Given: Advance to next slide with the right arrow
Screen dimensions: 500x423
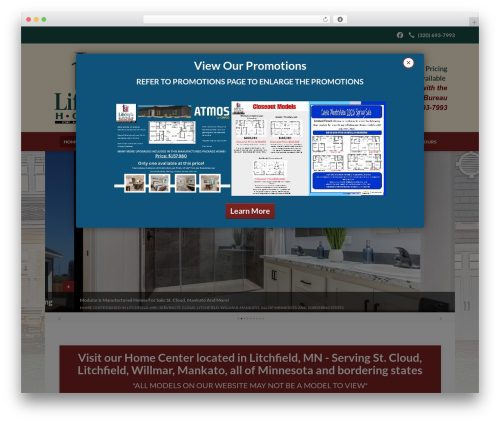Looking at the screenshot, I should point(441,319).
